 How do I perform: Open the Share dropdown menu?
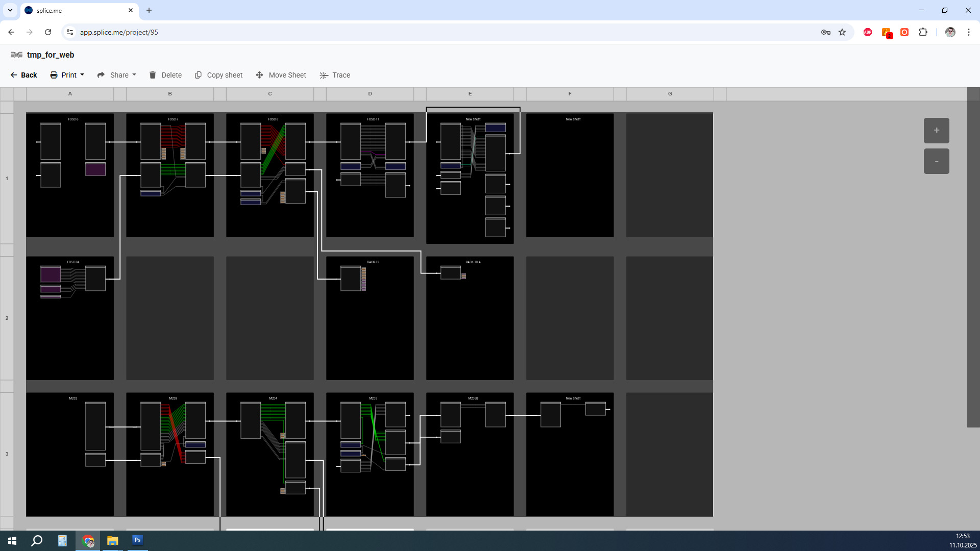(117, 75)
